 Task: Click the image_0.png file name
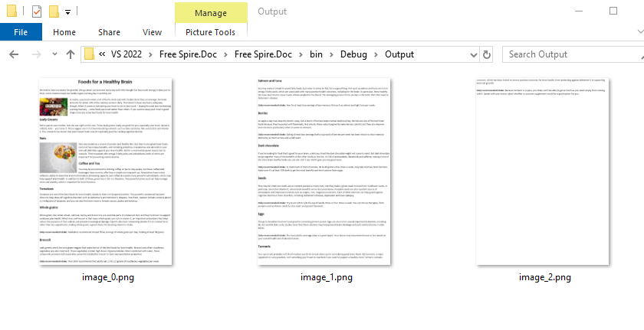coord(107,277)
